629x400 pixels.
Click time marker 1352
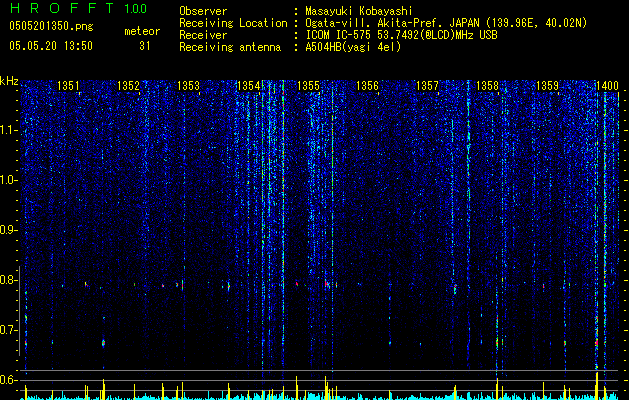(128, 85)
